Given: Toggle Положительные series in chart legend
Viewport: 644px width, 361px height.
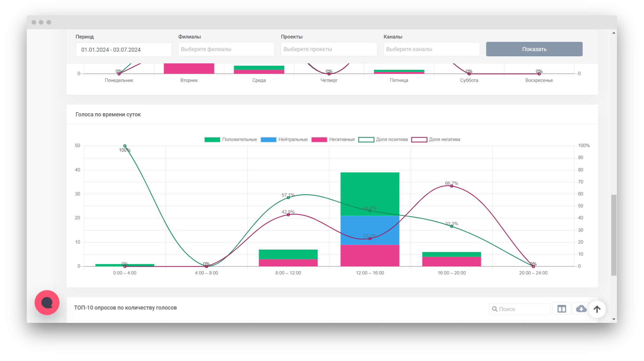Looking at the screenshot, I should 231,139.
